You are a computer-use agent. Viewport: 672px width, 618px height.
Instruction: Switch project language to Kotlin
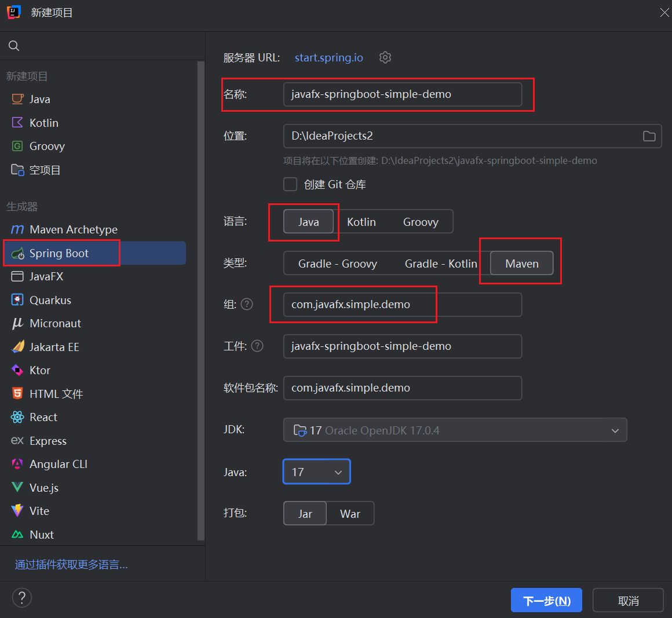point(361,221)
